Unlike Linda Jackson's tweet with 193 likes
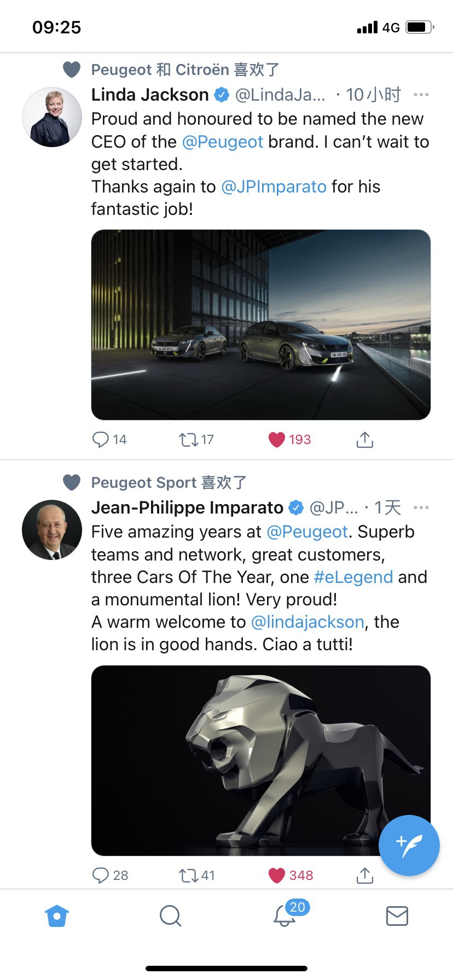The width and height of the screenshot is (453, 980). click(x=277, y=440)
